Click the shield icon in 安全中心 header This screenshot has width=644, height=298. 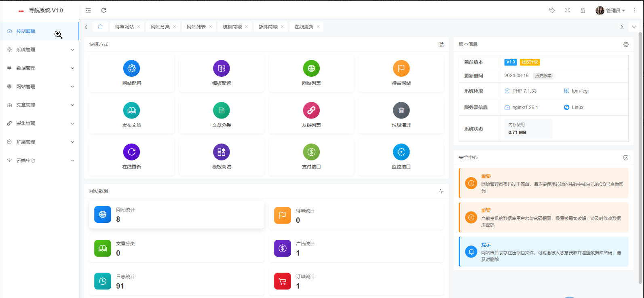click(x=626, y=158)
